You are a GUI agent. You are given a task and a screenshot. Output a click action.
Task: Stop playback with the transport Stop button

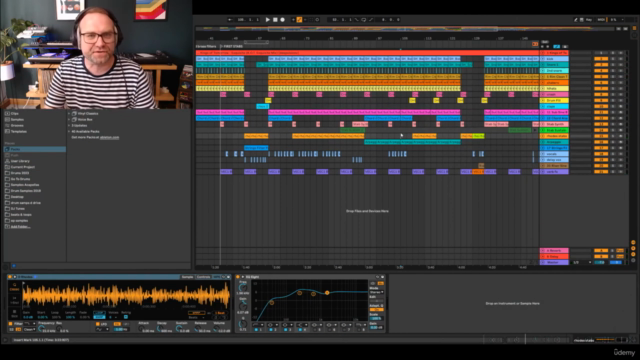275,20
